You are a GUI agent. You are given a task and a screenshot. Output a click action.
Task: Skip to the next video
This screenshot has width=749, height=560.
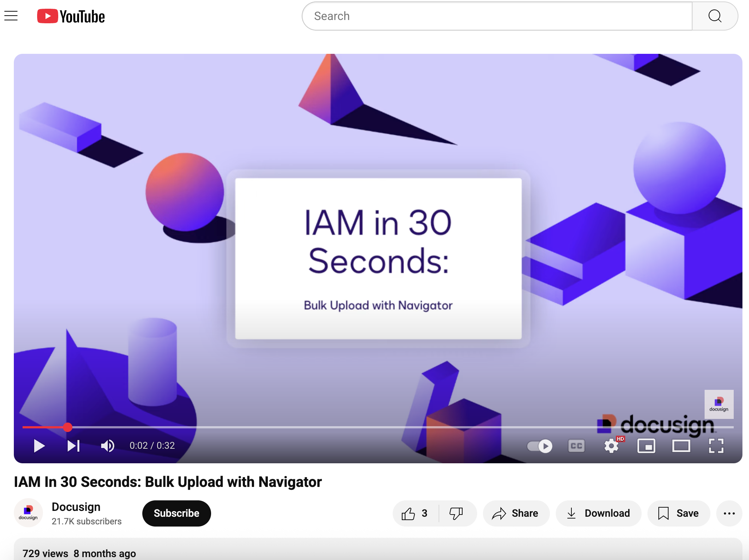tap(74, 446)
